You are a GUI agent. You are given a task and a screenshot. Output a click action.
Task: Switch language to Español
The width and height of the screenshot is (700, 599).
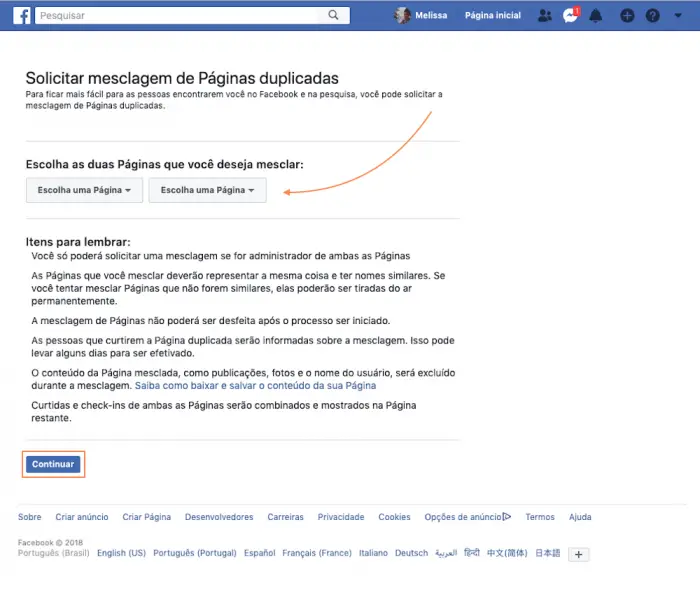point(259,553)
